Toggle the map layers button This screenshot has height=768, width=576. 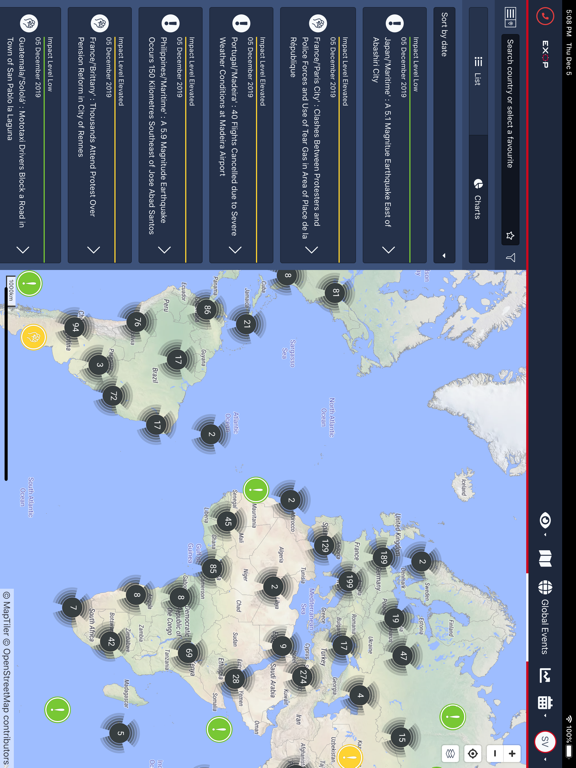pyautogui.click(x=451, y=753)
